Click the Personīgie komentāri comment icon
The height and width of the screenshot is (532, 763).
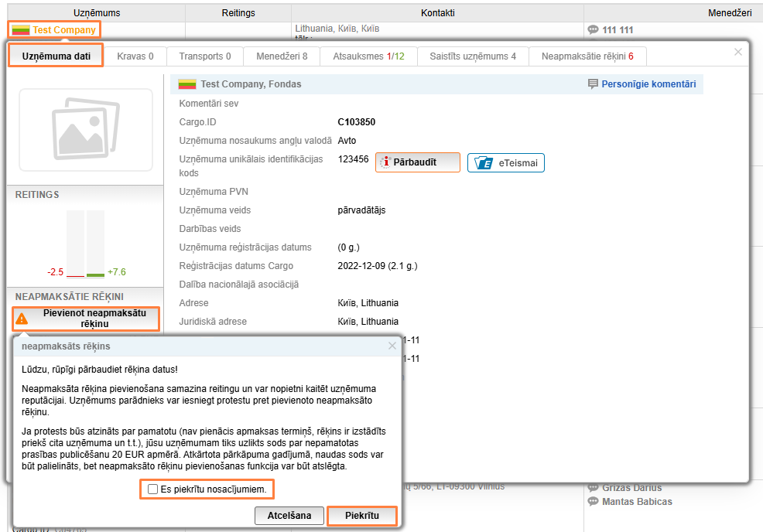tap(593, 84)
